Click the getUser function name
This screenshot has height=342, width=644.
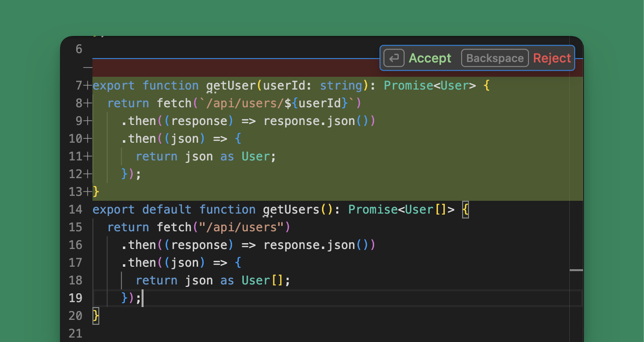[x=231, y=86]
